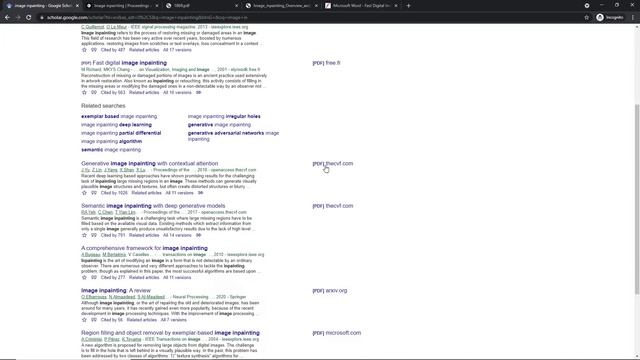
Task: Open author profile J Yu
Action: tap(85, 170)
